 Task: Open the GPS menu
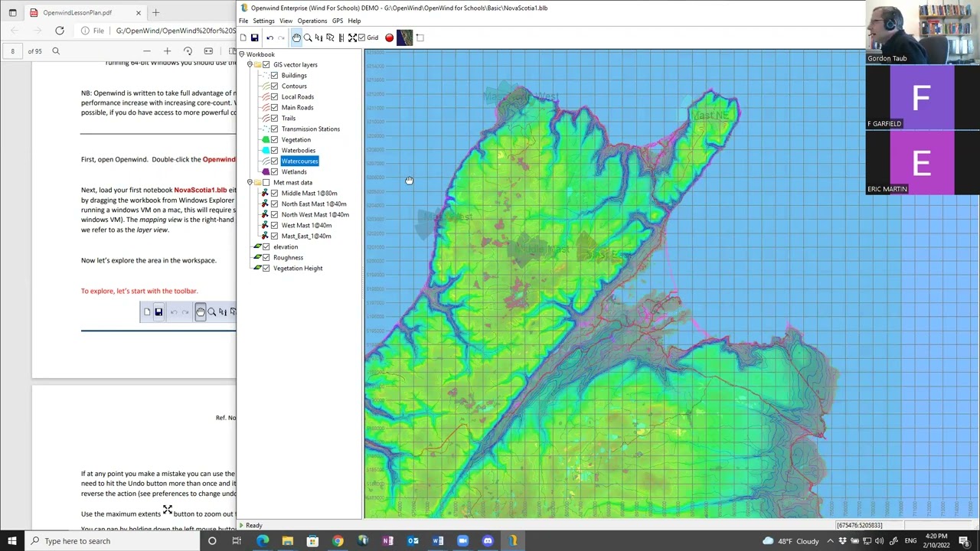(337, 21)
